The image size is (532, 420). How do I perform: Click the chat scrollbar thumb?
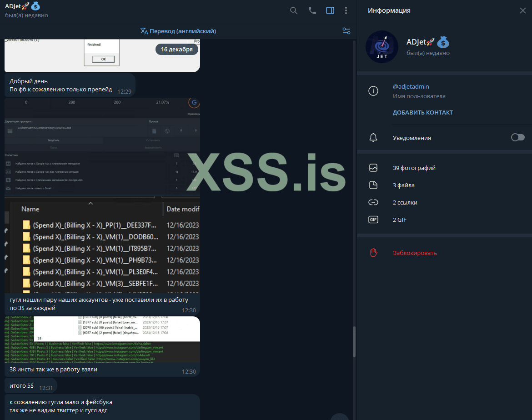354,342
